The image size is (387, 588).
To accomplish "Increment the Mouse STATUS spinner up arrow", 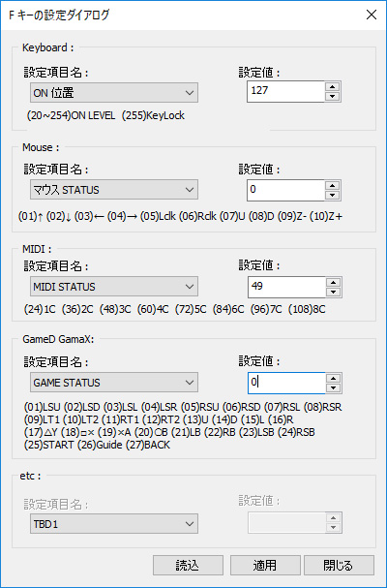I will pos(332,185).
